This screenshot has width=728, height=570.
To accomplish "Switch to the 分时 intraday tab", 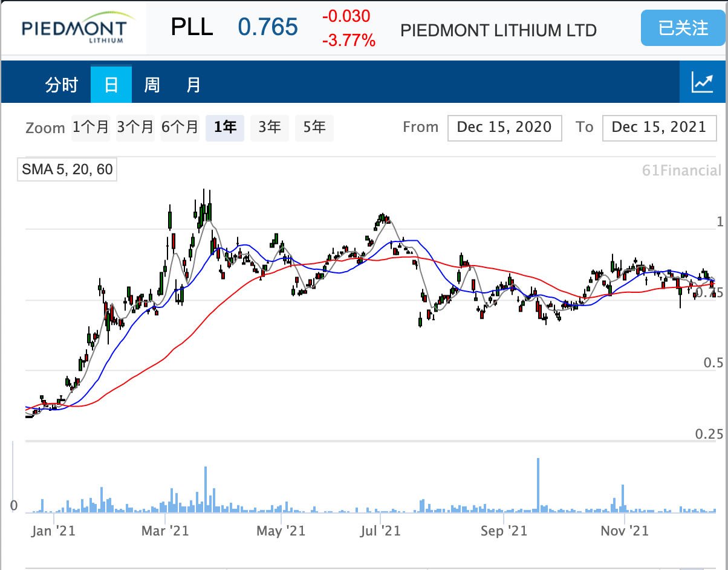I will pos(62,85).
